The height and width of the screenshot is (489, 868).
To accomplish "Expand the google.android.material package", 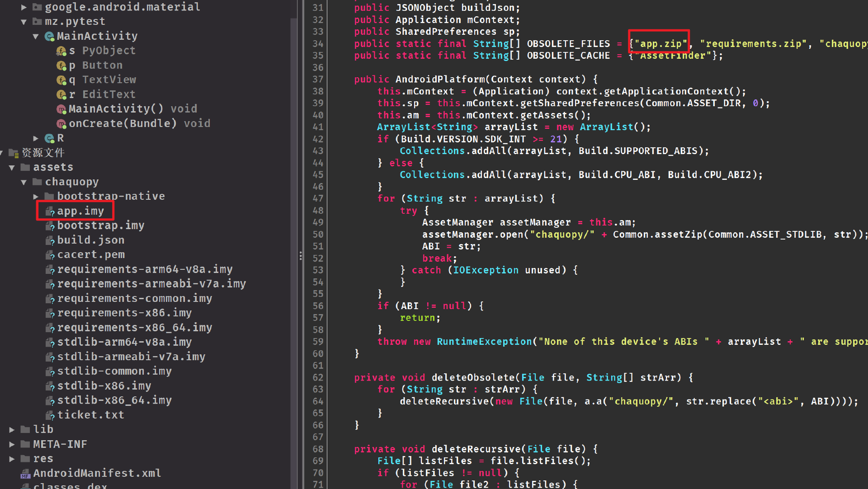I will point(24,7).
